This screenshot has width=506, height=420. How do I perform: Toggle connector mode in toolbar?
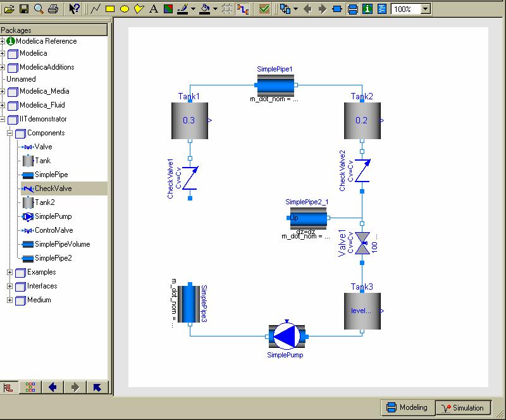(242, 9)
